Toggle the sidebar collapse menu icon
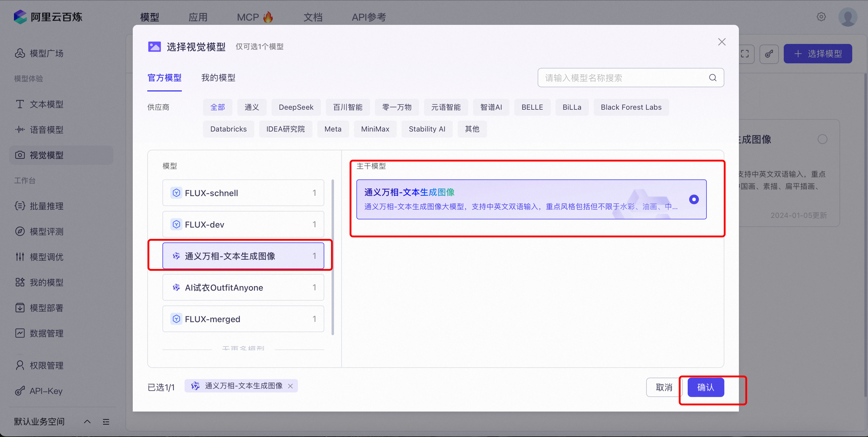 [106, 422]
